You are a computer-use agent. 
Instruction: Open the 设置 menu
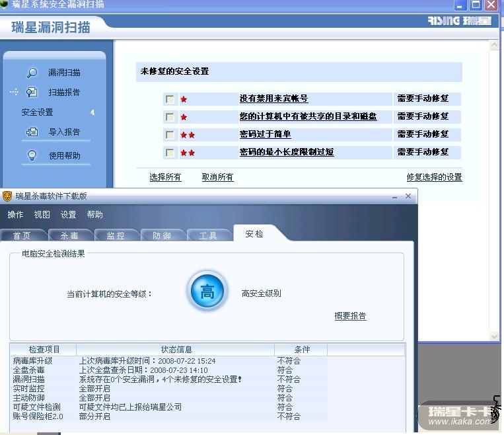point(69,215)
